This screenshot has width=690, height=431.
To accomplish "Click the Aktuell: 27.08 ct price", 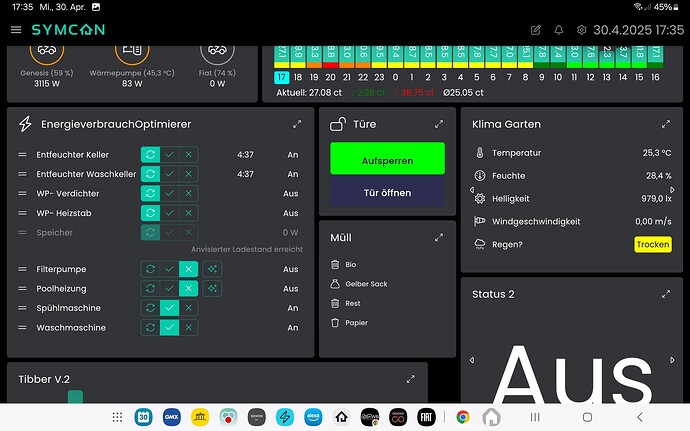I will pyautogui.click(x=309, y=92).
